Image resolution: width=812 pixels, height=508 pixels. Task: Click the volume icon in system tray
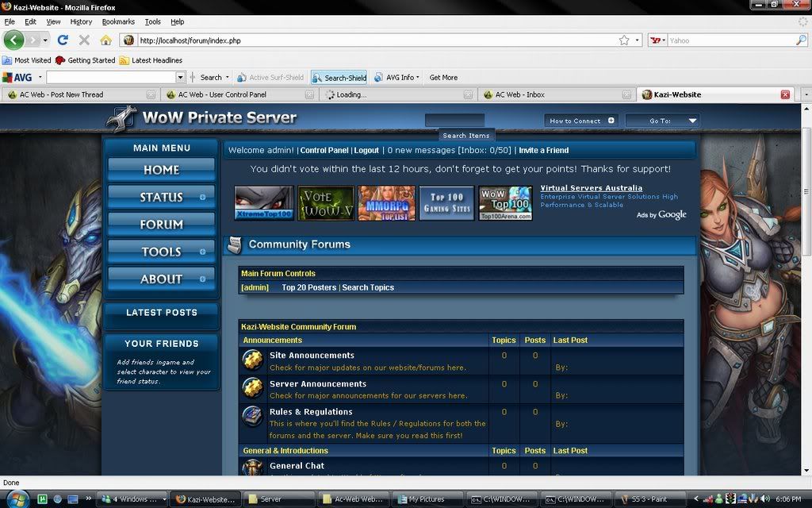[765, 498]
